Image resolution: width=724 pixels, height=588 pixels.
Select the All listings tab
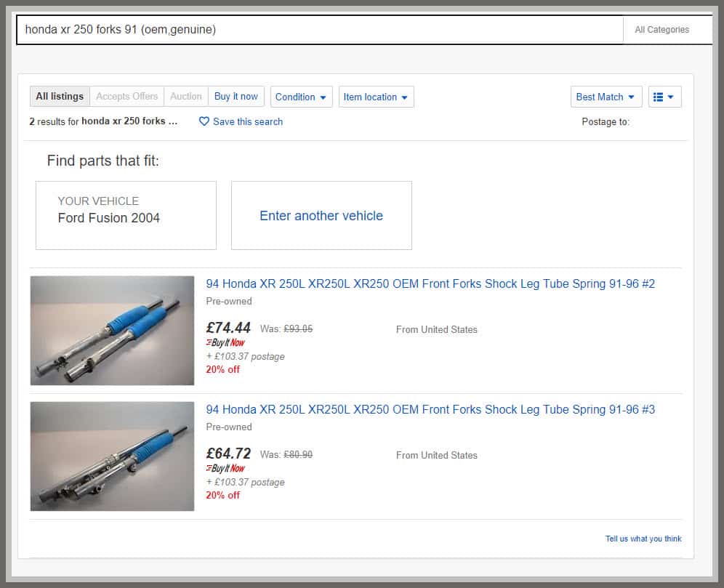pos(60,97)
